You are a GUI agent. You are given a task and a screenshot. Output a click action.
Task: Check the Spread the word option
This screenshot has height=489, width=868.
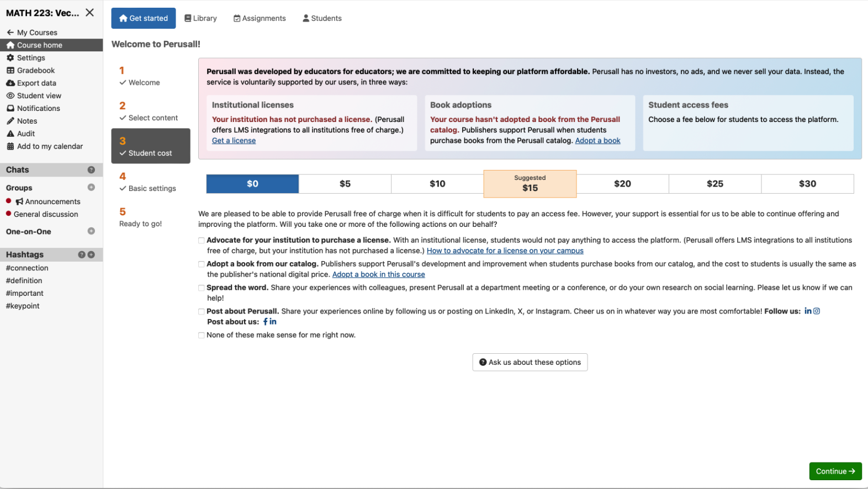[x=202, y=288]
